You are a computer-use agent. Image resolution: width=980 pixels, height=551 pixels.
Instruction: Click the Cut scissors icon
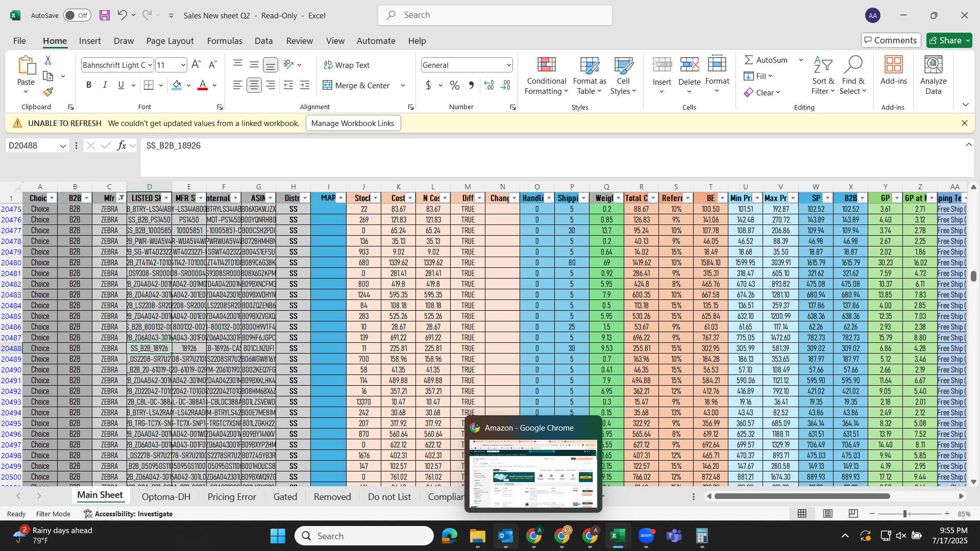coord(48,60)
